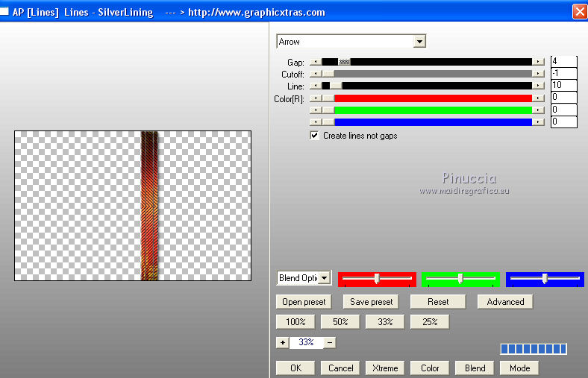Click the Gap value field showing 4
This screenshot has width=588, height=378.
[563, 61]
